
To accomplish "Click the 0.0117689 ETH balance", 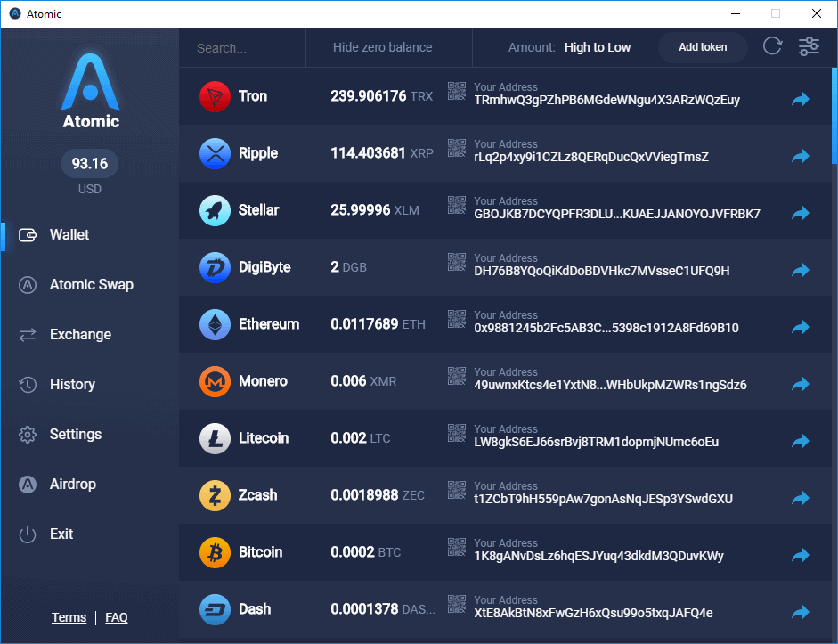I will 378,324.
